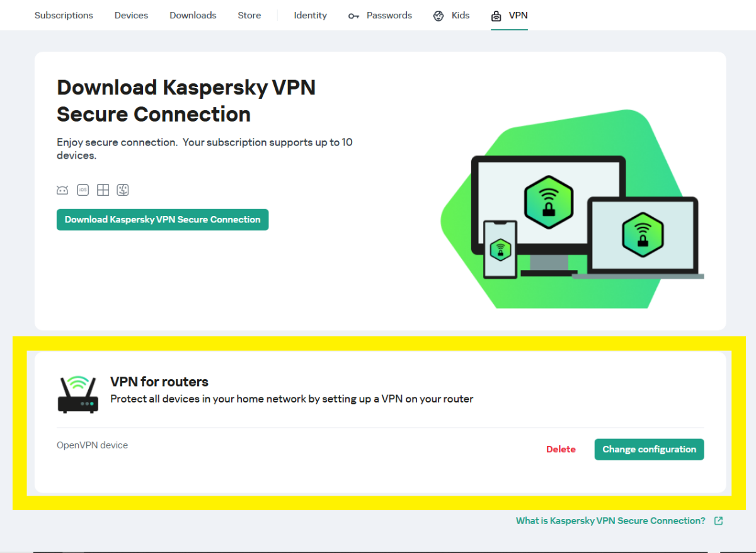The width and height of the screenshot is (756, 553).
Task: Click the macOS Finder platform icon
Action: tap(122, 190)
